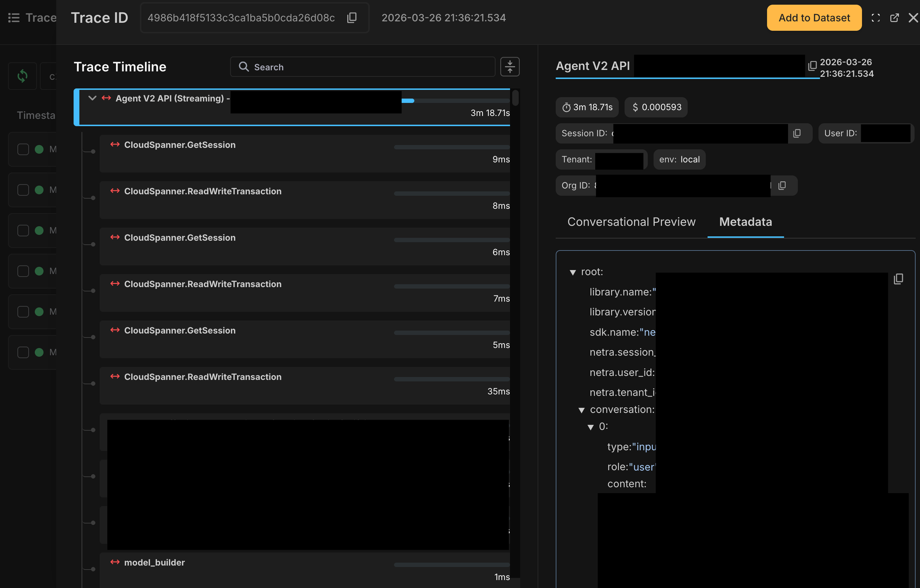
Task: Collapse the conversation metadata node
Action: click(581, 410)
